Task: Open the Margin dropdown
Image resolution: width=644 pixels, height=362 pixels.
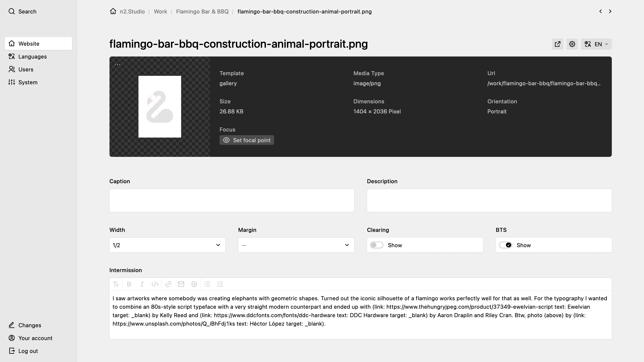Action: (296, 245)
